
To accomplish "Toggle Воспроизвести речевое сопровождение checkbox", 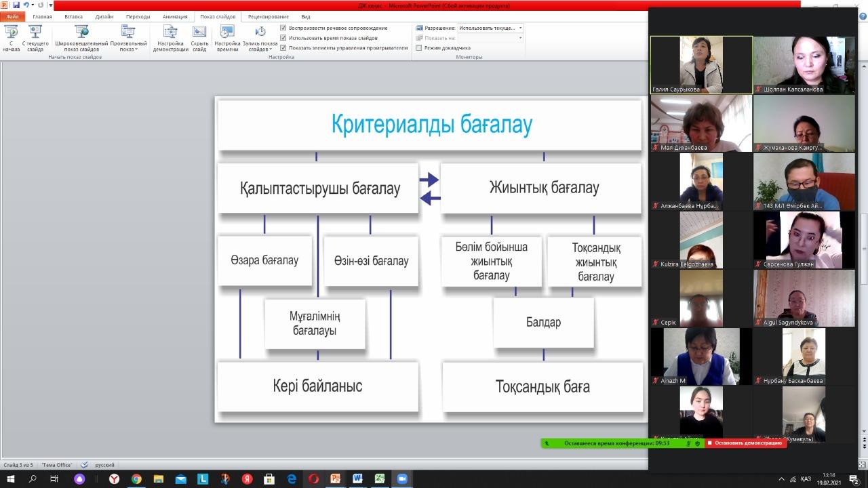I will 283,28.
